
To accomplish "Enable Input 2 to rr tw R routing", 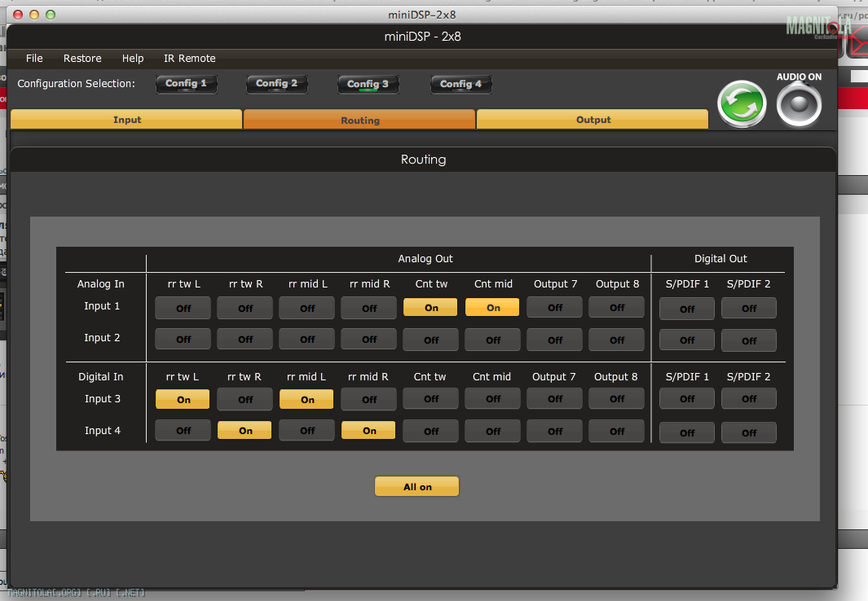I will 245,339.
